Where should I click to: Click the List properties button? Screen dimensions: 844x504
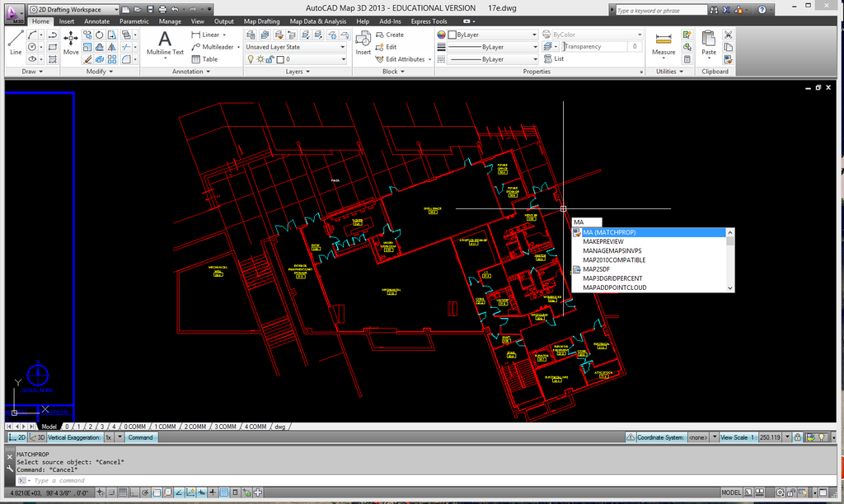(554, 58)
